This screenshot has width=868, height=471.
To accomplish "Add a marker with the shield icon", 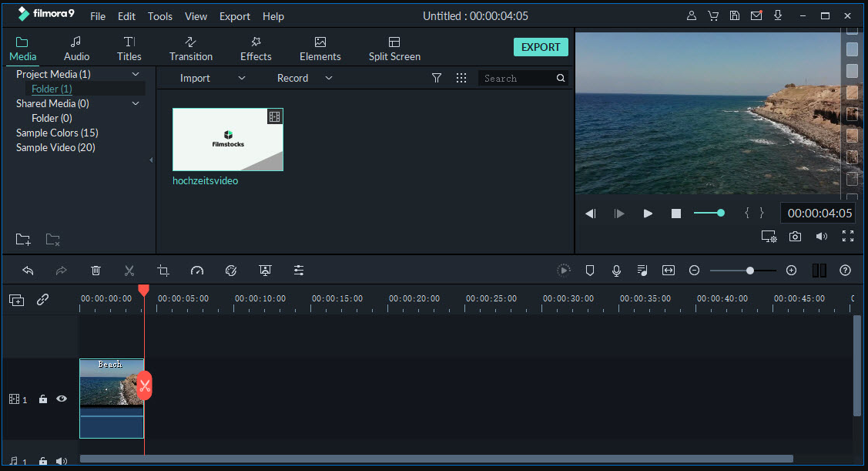I will pos(590,271).
